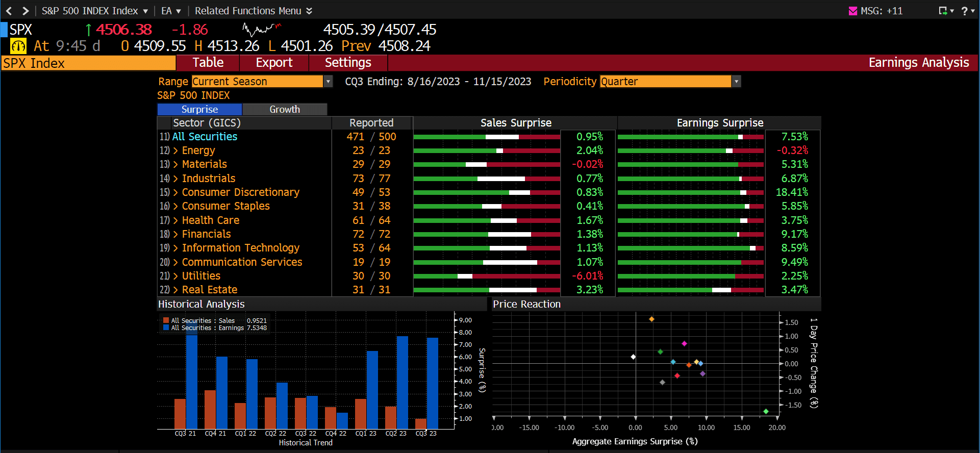Open the S&P 500 INDEX Index dropdown
980x453 pixels.
[x=94, y=11]
